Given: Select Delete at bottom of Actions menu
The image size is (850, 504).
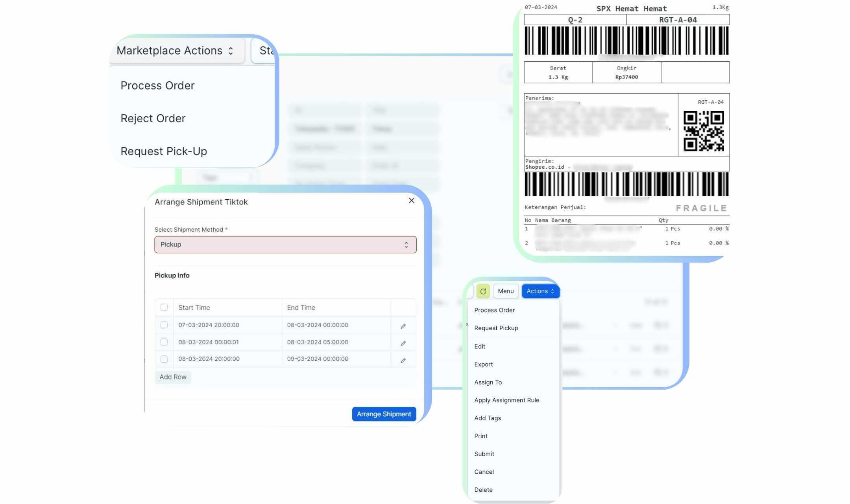Looking at the screenshot, I should tap(483, 489).
